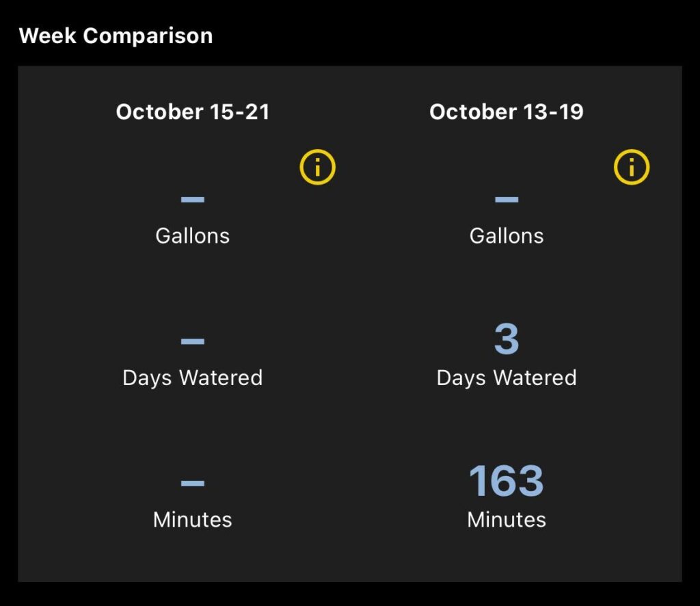Select the word Comparison in the title
This screenshot has height=606, width=700.
pos(148,36)
